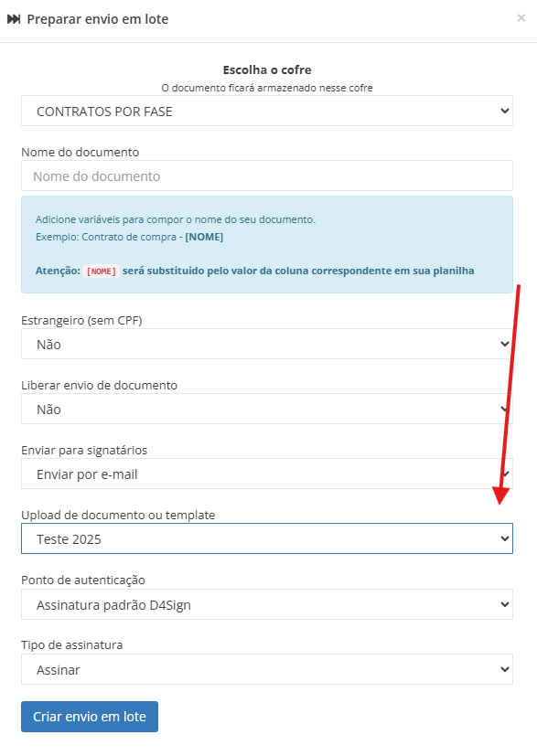
Task: Open the Assinatura padrão D4Sign dropdown
Action: [x=267, y=604]
